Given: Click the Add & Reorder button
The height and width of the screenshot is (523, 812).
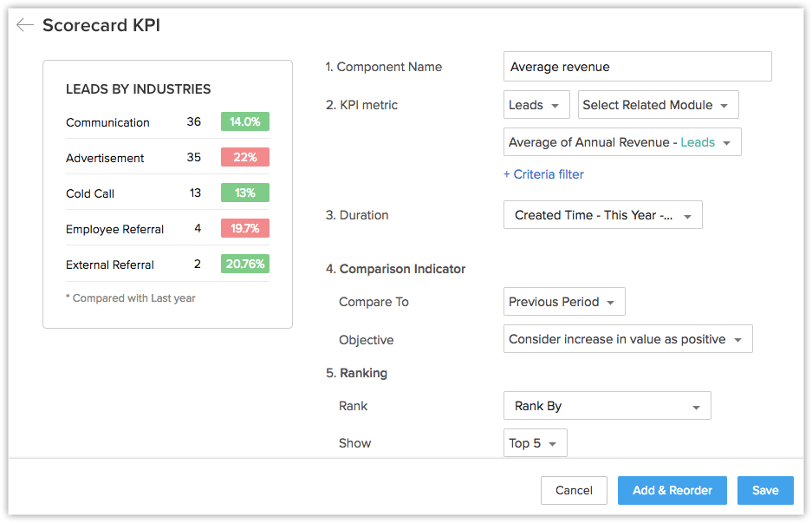Looking at the screenshot, I should (672, 490).
